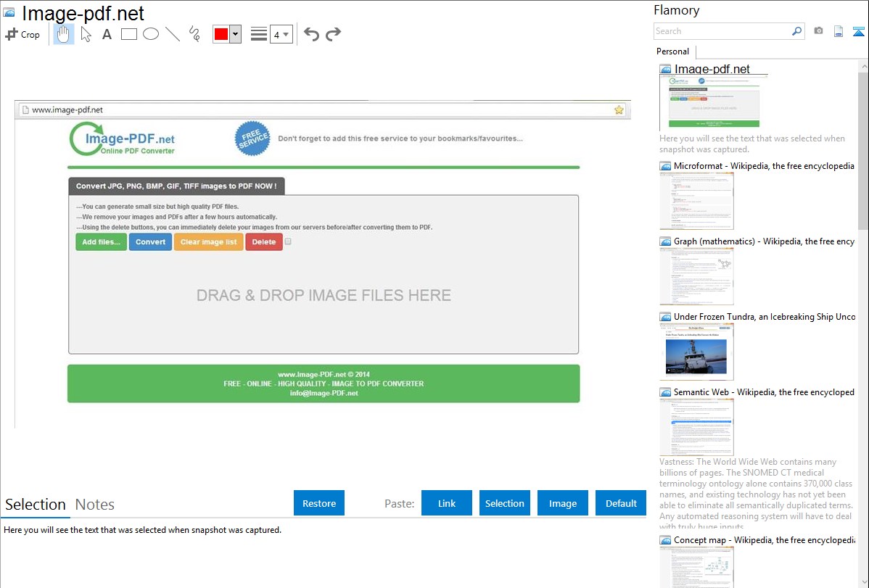Image resolution: width=869 pixels, height=588 pixels.
Task: Select the ellipse shape tool
Action: click(151, 34)
